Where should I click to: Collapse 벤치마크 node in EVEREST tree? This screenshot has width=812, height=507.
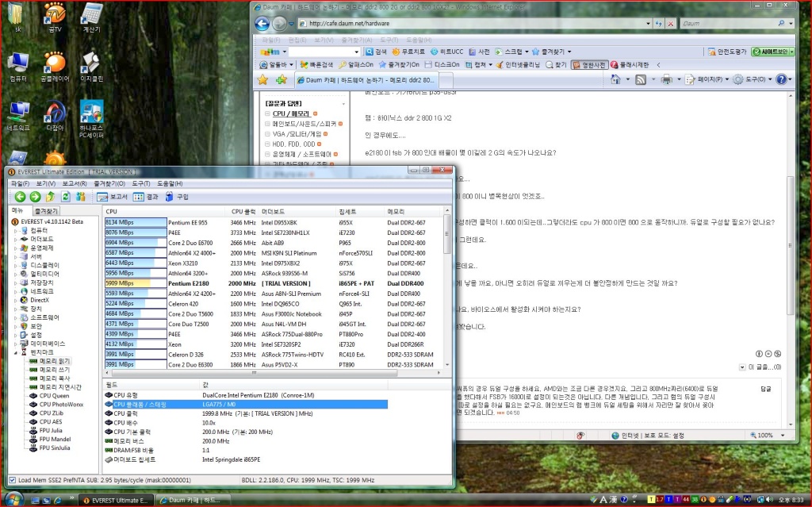click(x=16, y=352)
